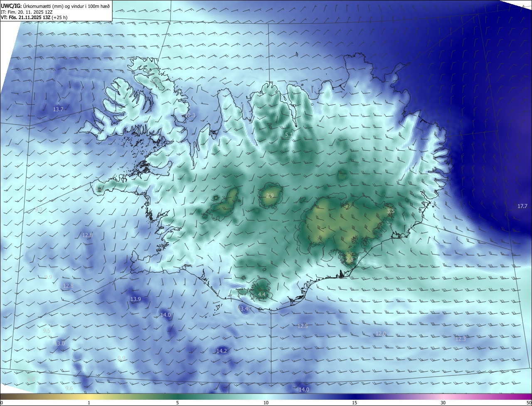Click the colour scale tick label 5
532x406 pixels.
click(x=177, y=403)
